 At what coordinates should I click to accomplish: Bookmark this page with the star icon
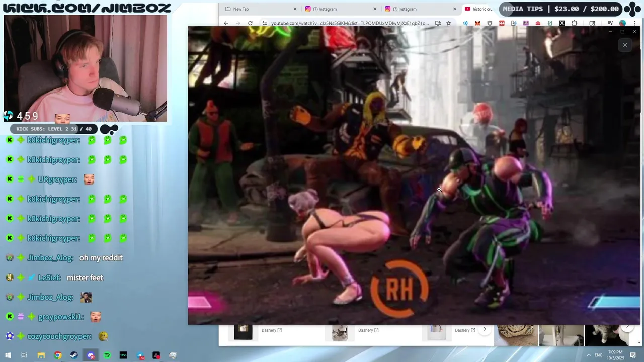click(448, 23)
